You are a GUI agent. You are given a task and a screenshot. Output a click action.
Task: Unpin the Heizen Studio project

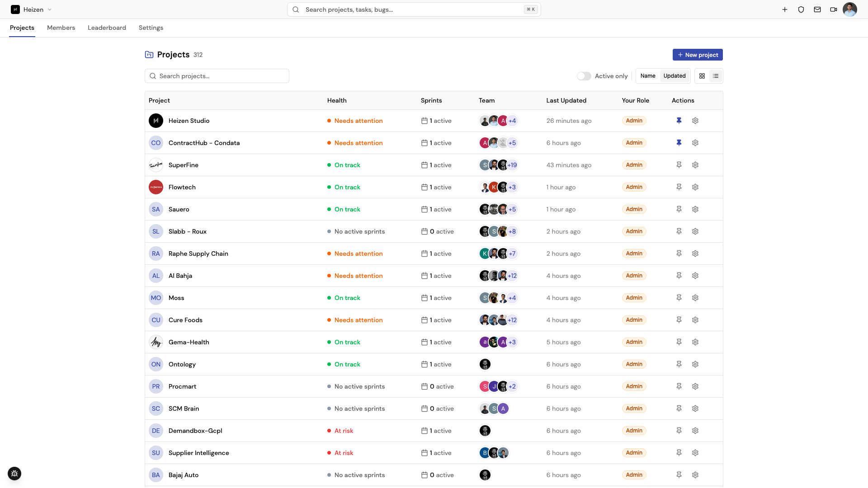(679, 121)
